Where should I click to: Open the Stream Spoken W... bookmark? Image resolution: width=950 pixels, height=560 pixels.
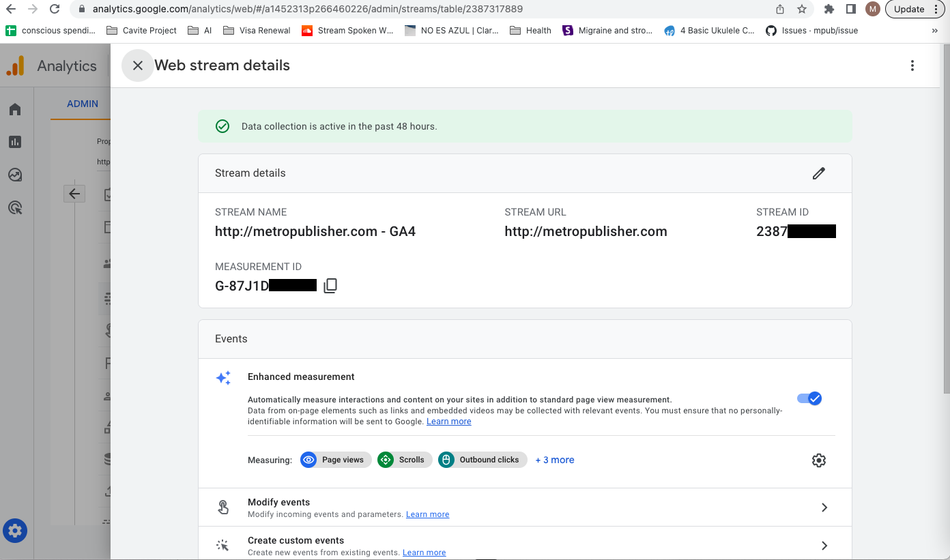[x=347, y=31]
